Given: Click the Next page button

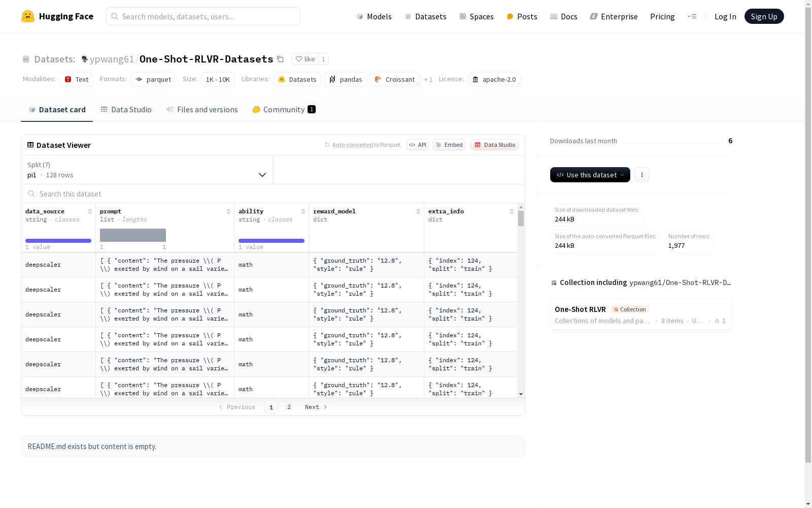Looking at the screenshot, I should [x=316, y=407].
